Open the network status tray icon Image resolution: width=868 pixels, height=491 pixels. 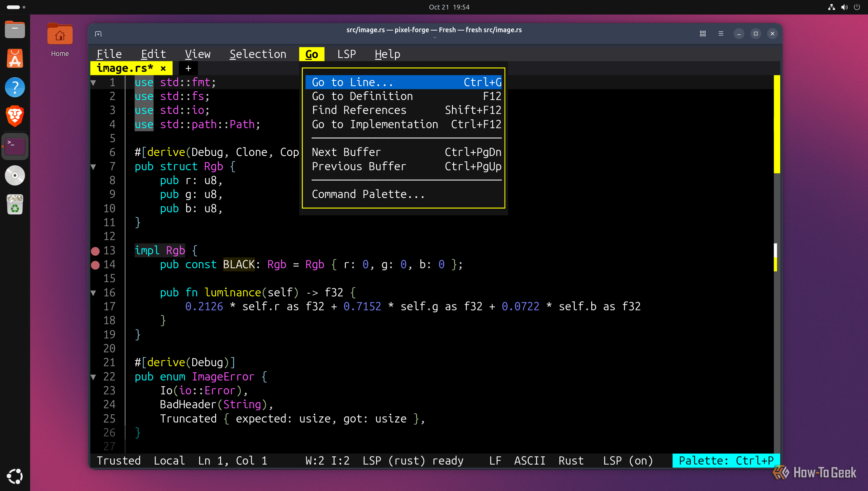point(831,7)
